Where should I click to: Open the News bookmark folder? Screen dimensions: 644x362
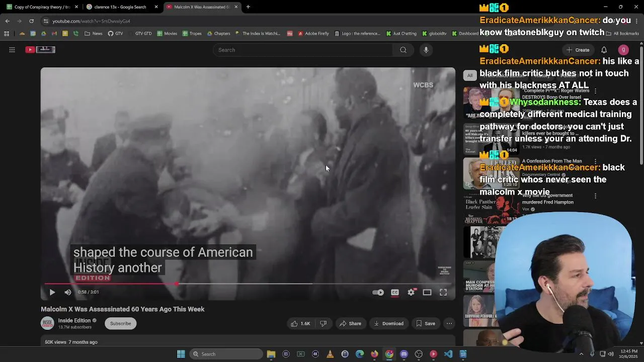click(x=94, y=34)
